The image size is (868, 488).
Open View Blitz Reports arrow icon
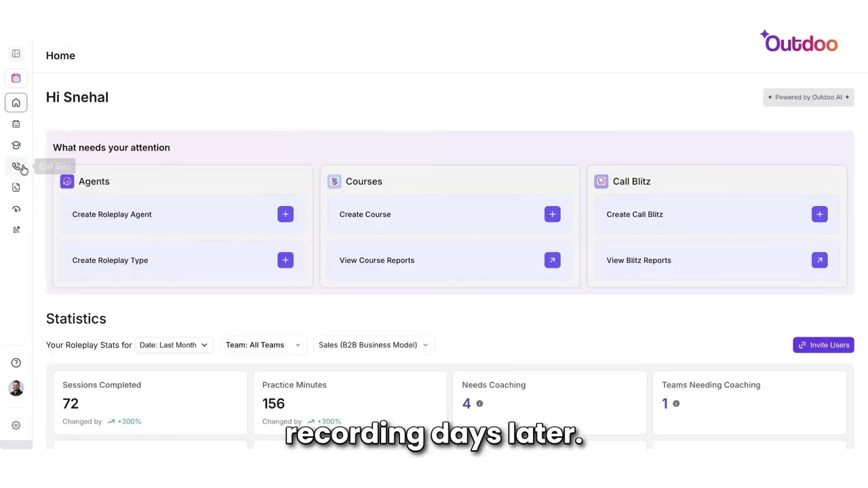click(820, 260)
